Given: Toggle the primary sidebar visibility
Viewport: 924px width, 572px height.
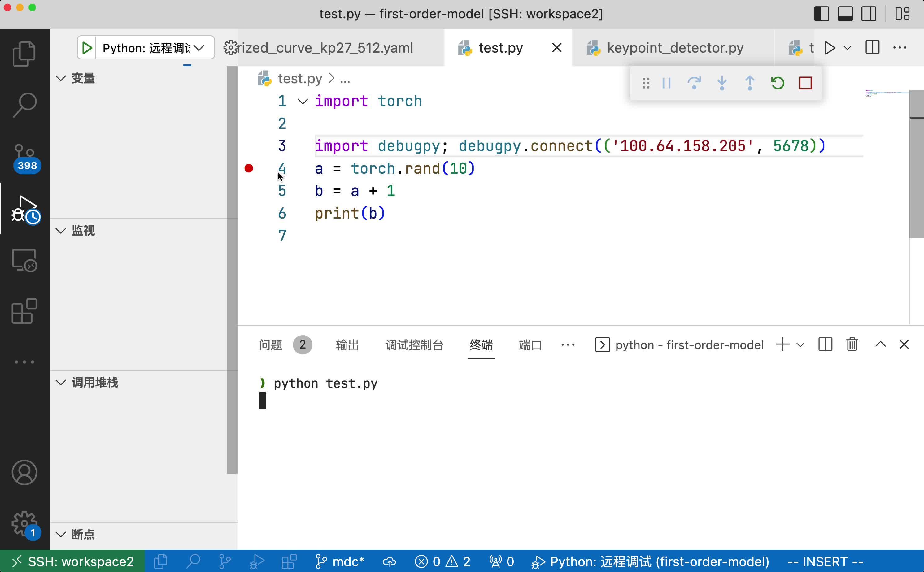Looking at the screenshot, I should point(822,14).
